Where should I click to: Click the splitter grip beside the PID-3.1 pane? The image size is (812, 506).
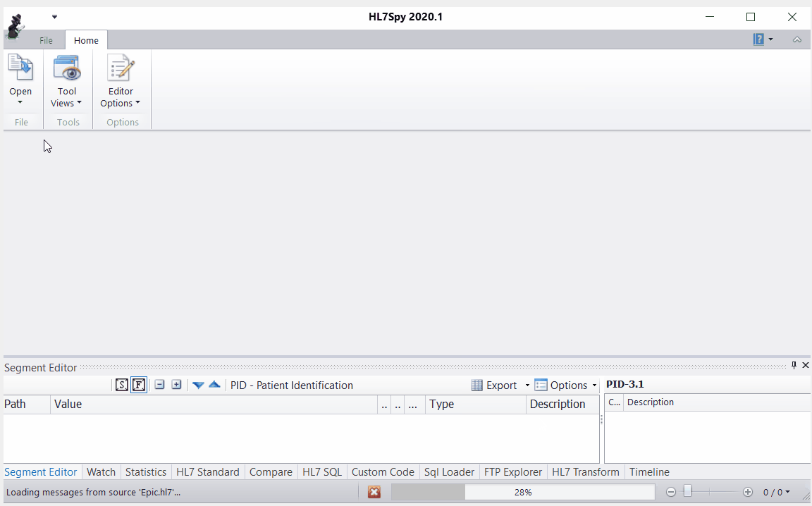pyautogui.click(x=602, y=419)
